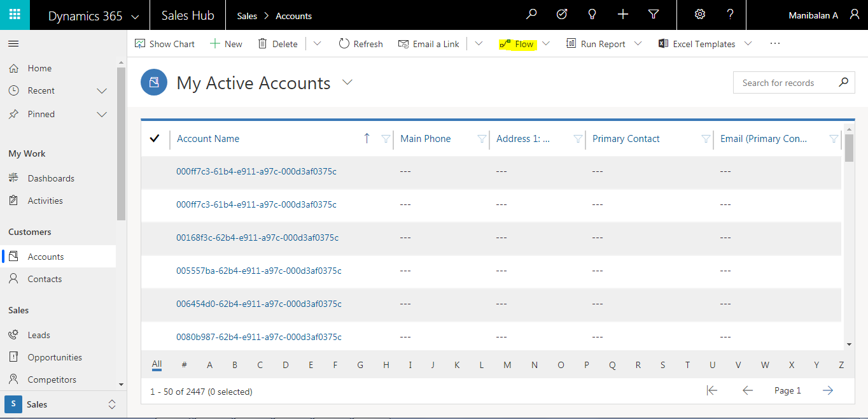This screenshot has width=868, height=419.
Task: Click the grid vertical scrollbar down arrow
Action: tap(849, 344)
